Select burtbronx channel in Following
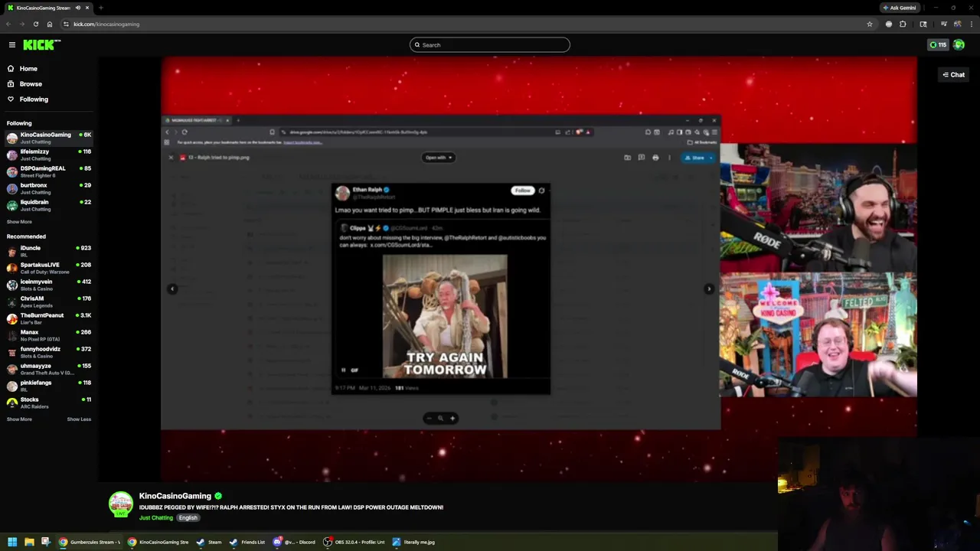The image size is (980, 551). tap(48, 188)
